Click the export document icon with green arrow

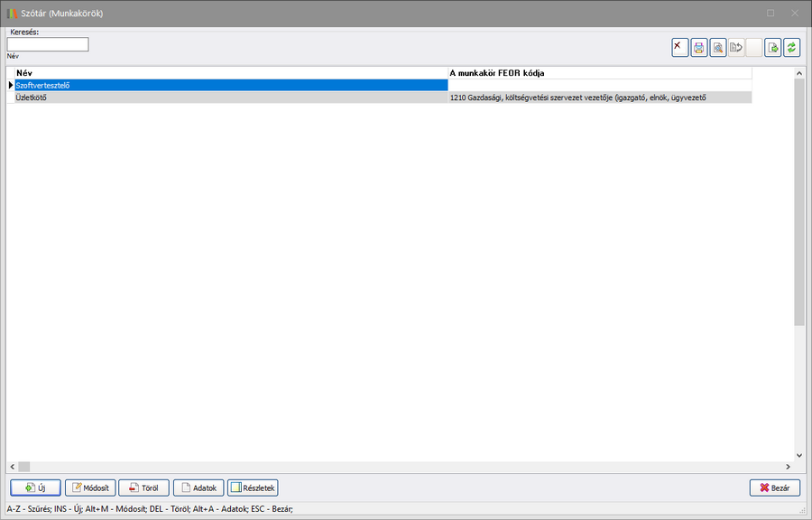[x=772, y=48]
